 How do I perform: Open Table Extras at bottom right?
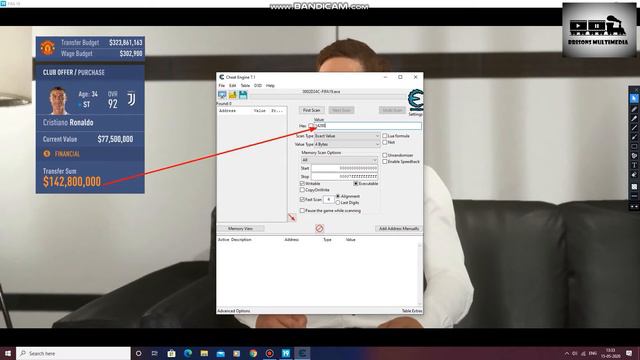click(x=412, y=311)
